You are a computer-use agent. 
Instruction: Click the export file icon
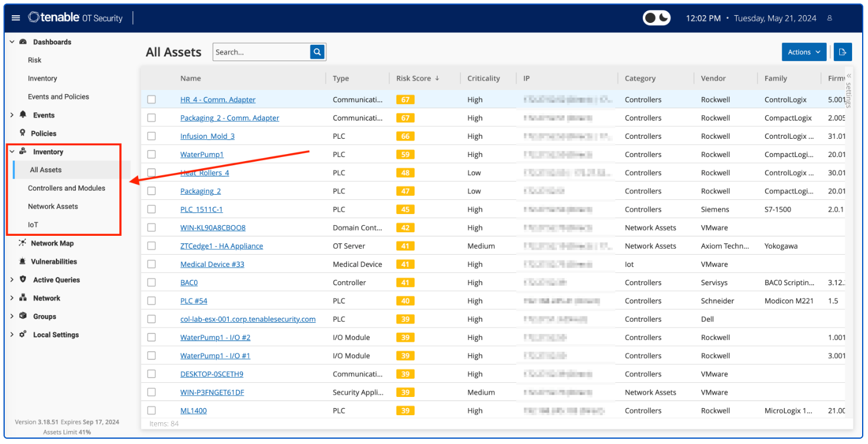[842, 52]
